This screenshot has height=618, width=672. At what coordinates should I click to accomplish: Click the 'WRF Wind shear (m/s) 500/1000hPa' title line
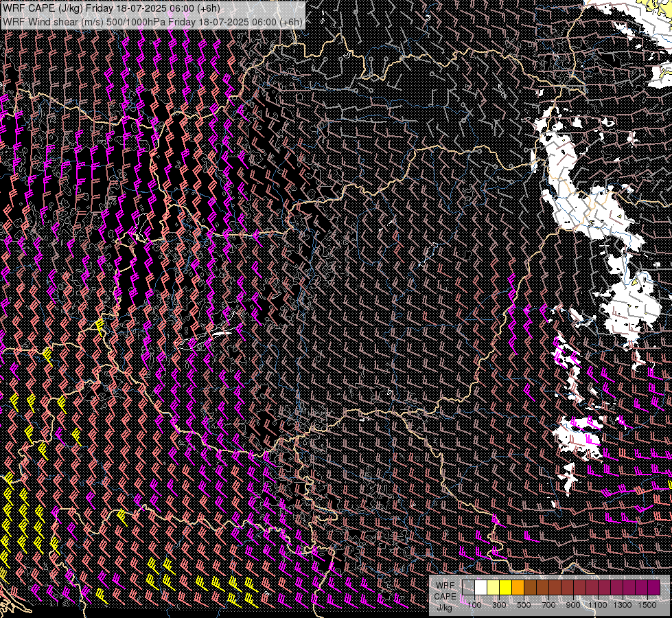coord(152,22)
